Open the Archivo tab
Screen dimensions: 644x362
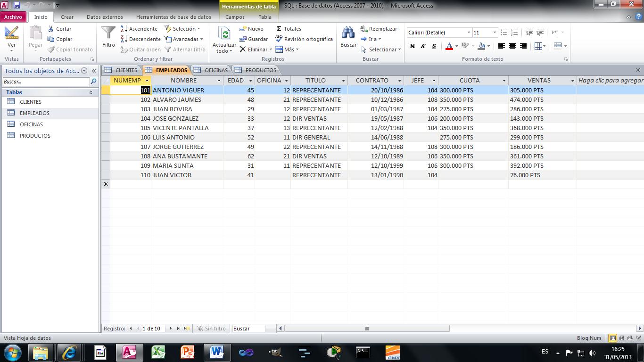point(13,17)
